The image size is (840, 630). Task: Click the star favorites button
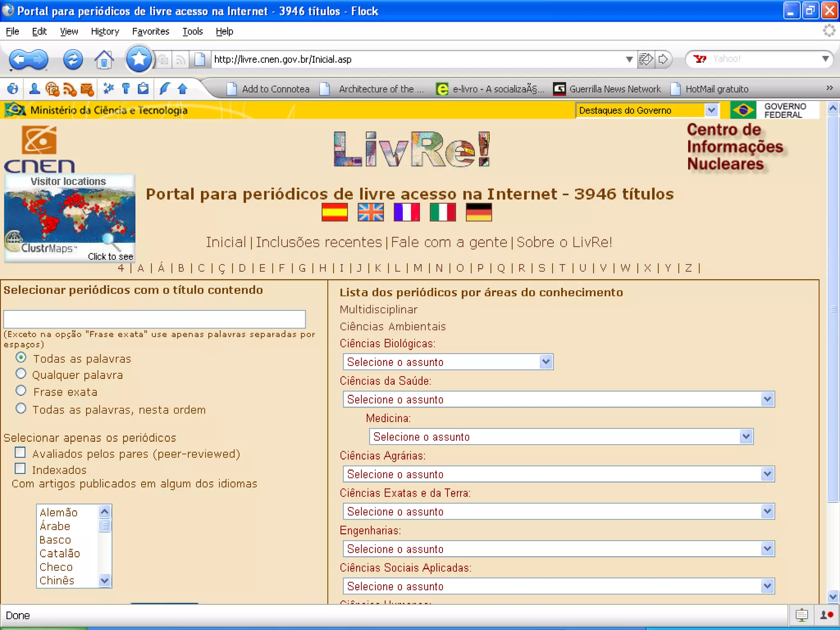click(x=139, y=59)
